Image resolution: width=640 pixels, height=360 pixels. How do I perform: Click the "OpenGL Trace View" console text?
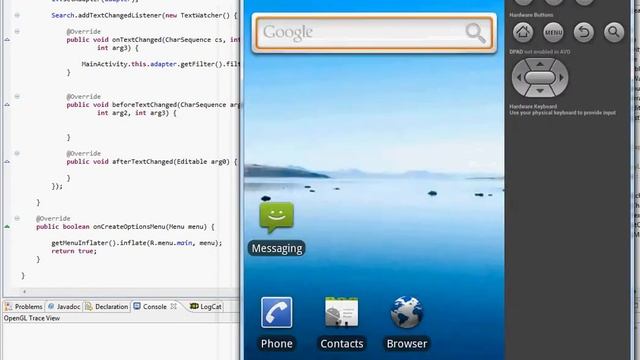pyautogui.click(x=32, y=318)
